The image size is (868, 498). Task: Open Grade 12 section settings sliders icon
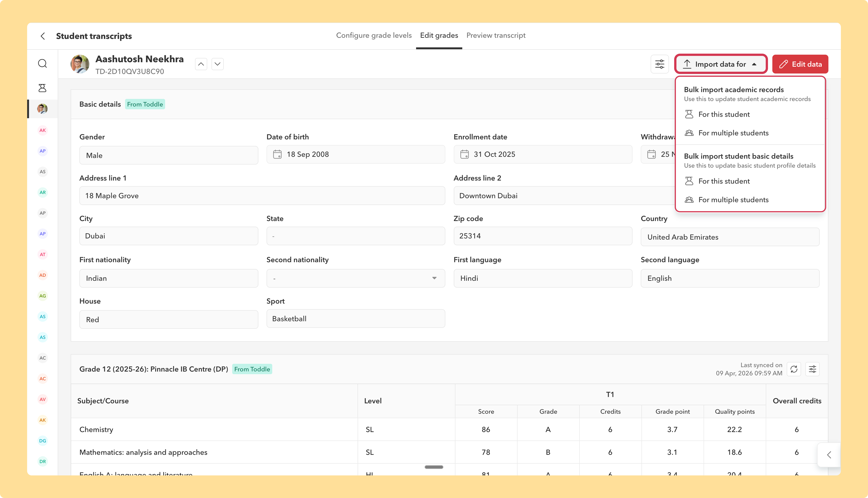(x=812, y=369)
